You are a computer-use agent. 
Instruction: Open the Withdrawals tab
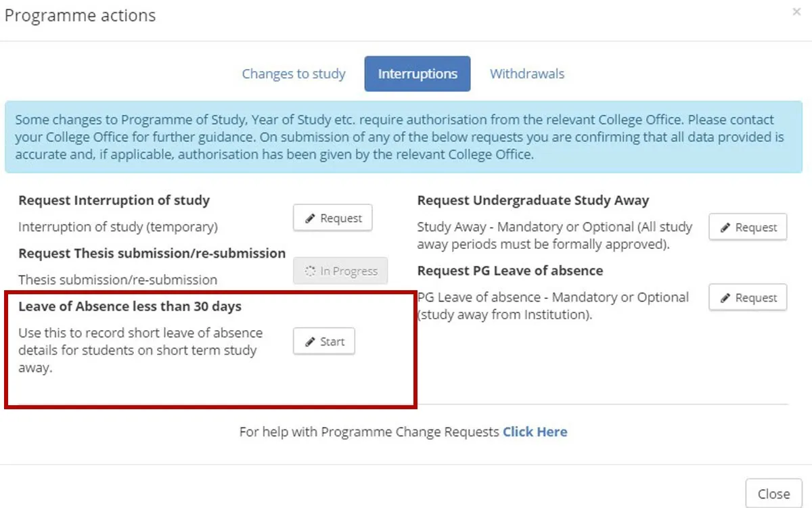pyautogui.click(x=526, y=74)
